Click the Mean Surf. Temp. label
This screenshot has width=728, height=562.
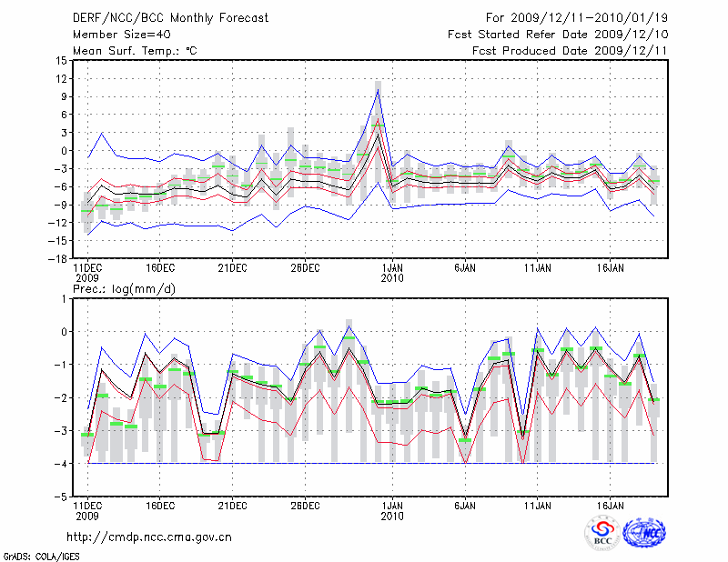click(x=135, y=51)
